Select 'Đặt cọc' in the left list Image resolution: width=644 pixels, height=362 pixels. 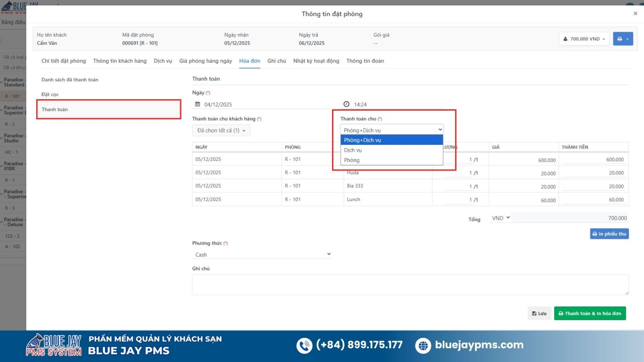(50, 95)
